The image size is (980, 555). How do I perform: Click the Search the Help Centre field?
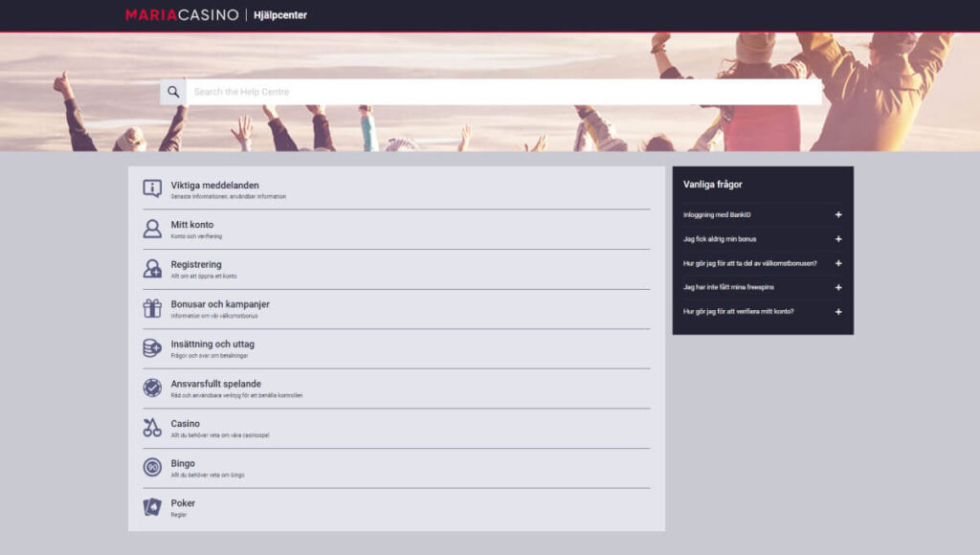(x=502, y=92)
